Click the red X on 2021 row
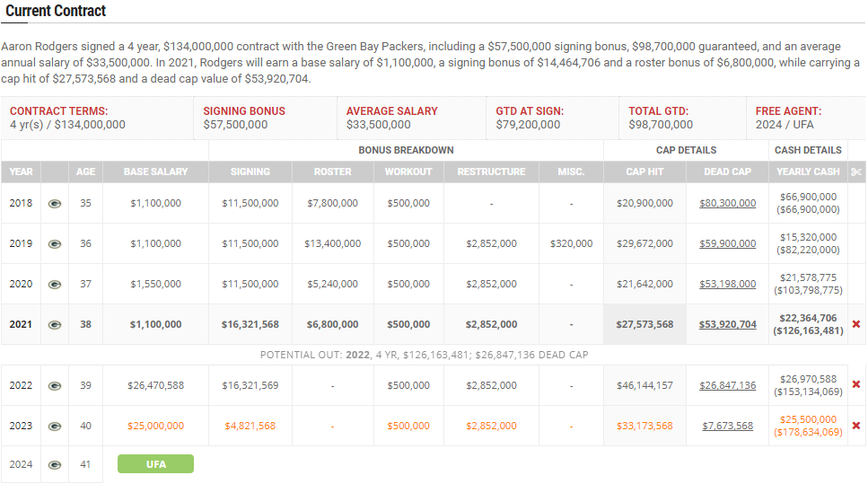The image size is (868, 484). click(x=855, y=324)
